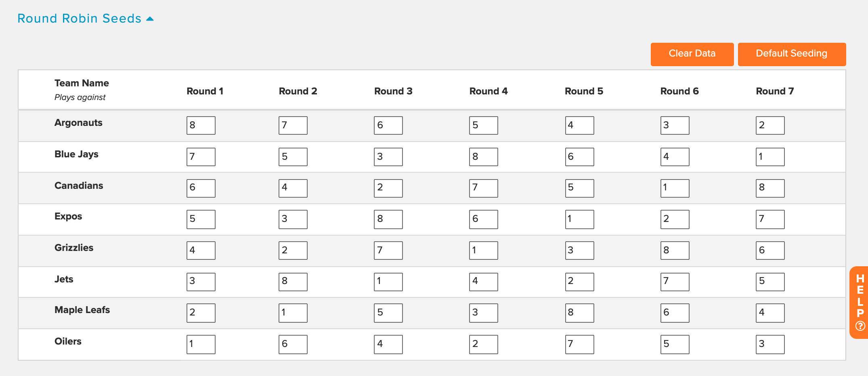
Task: Select Maple Leafs Round 5 seed field
Action: point(580,313)
